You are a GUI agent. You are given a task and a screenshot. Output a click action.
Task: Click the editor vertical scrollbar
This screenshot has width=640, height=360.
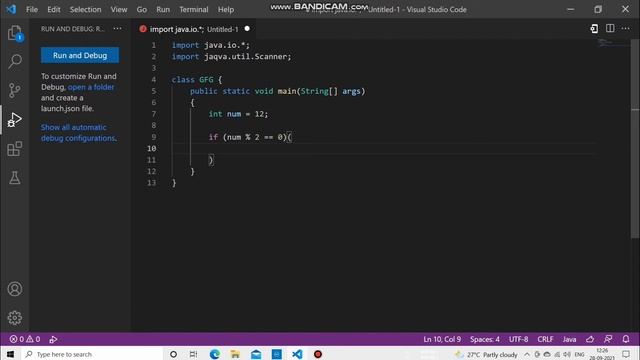pyautogui.click(x=635, y=139)
